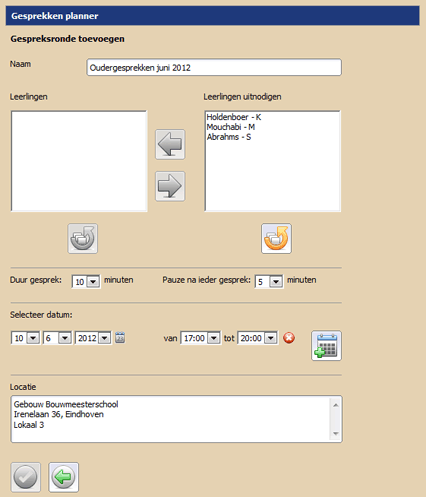The width and height of the screenshot is (426, 497).
Task: Select 'Abrahms - S' in invite list
Action: click(x=229, y=137)
